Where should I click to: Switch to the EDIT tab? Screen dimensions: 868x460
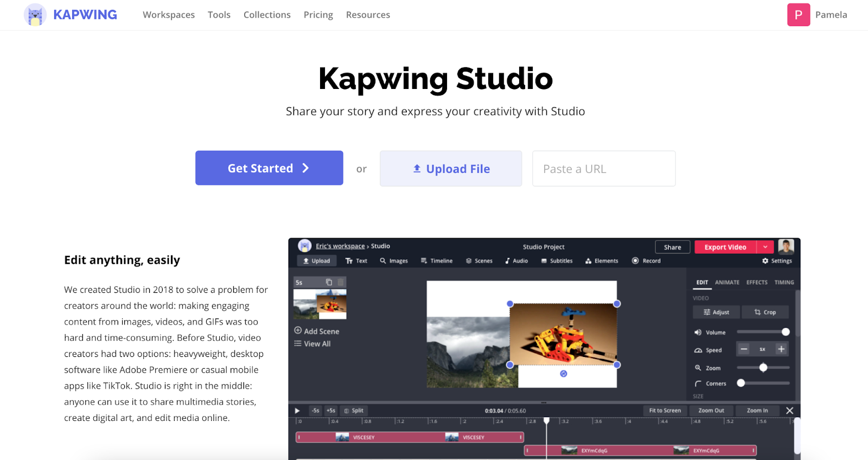point(702,283)
